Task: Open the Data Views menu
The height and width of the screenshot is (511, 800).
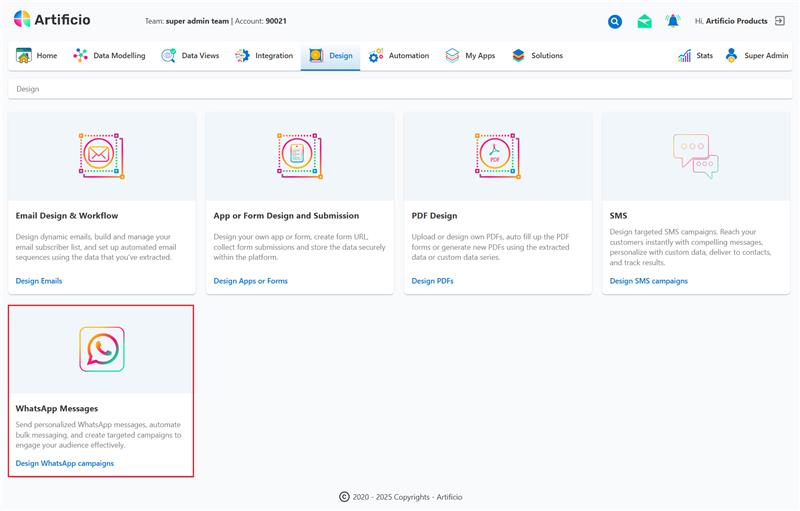Action: 201,56
